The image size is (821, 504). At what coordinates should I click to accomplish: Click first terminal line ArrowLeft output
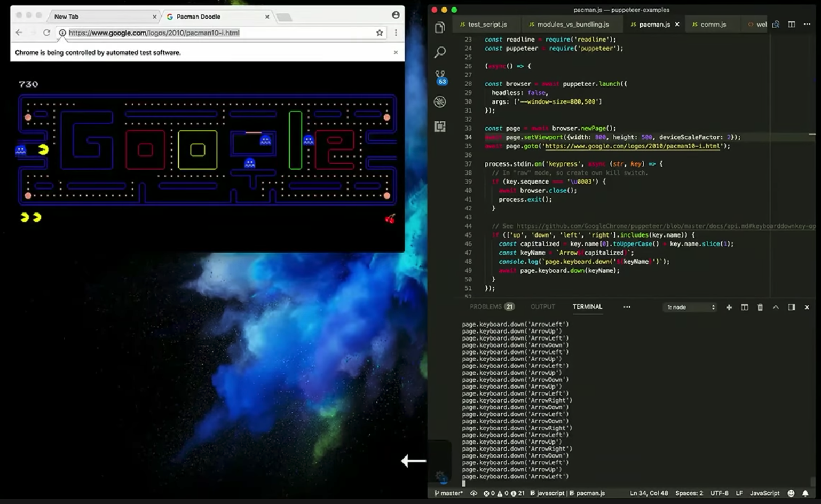[515, 324]
